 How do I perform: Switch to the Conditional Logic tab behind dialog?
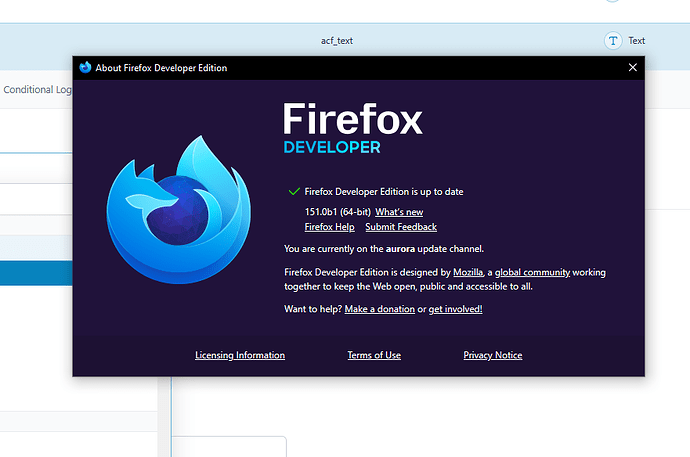37,89
